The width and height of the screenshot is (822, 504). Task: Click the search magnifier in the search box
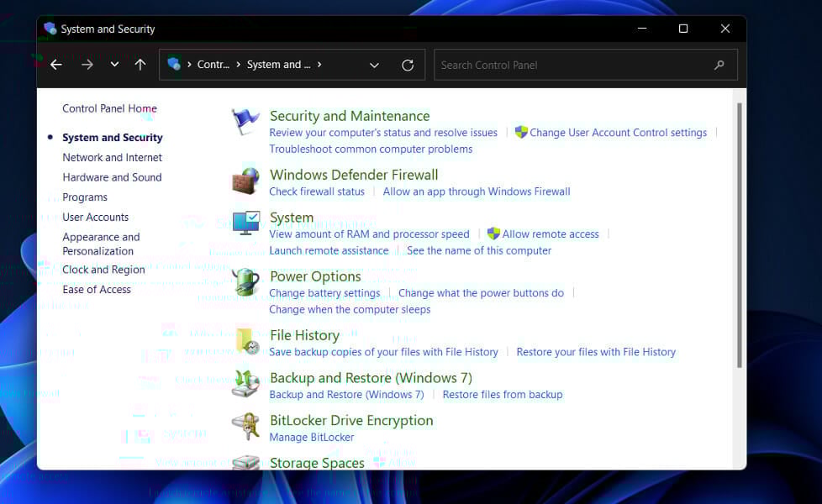[719, 64]
